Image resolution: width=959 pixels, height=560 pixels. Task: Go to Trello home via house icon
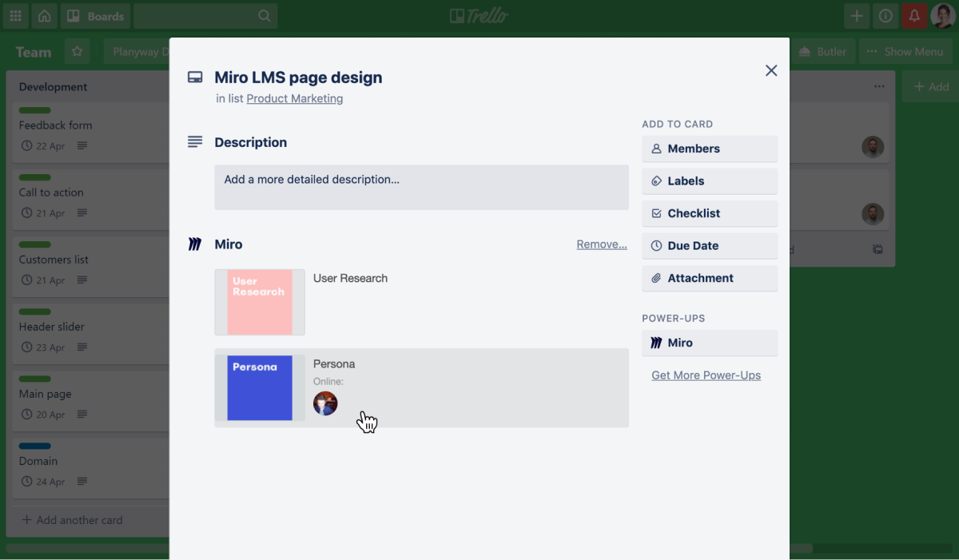tap(45, 16)
